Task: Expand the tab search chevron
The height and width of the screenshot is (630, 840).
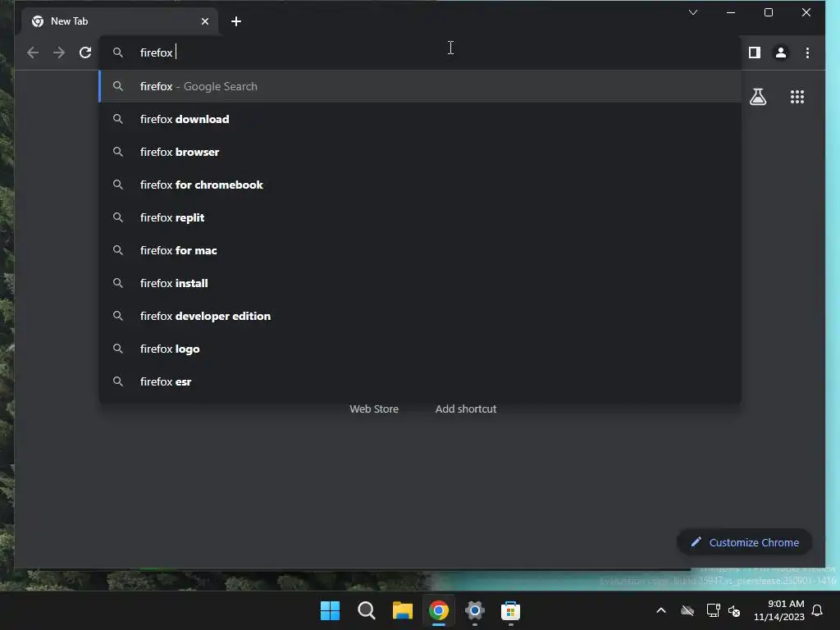Action: click(692, 12)
